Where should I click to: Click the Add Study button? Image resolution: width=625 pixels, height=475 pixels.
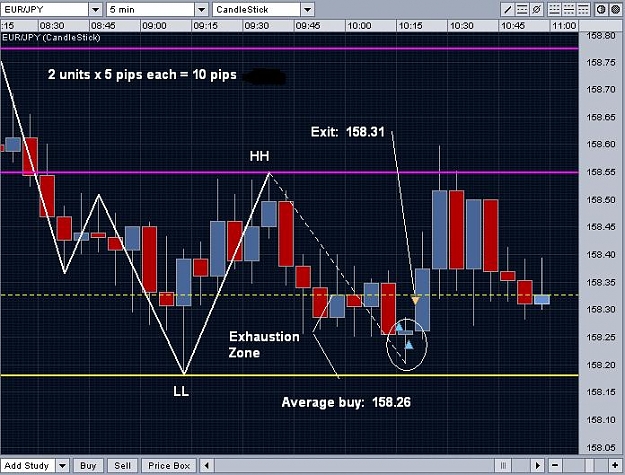click(27, 465)
